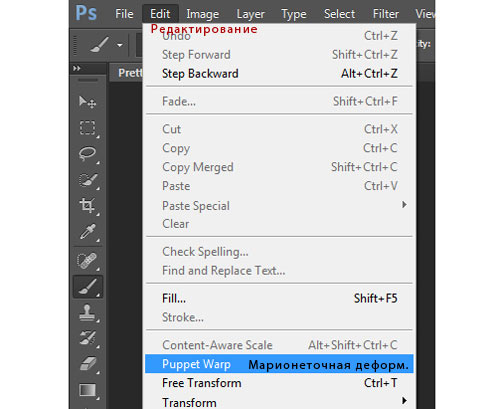This screenshot has width=500, height=409.
Task: Select the Move tool
Action: click(x=88, y=102)
